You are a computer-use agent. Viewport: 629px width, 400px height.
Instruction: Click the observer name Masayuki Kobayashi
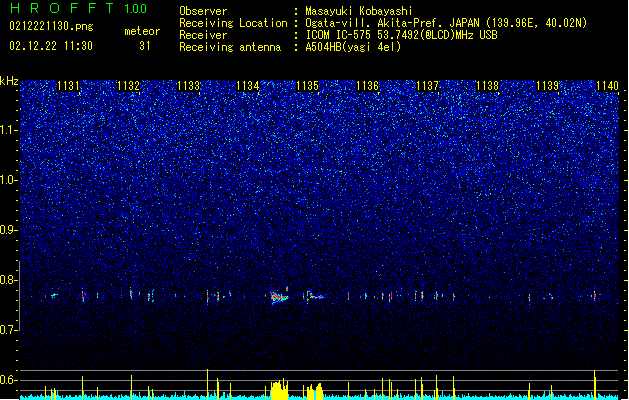click(359, 11)
